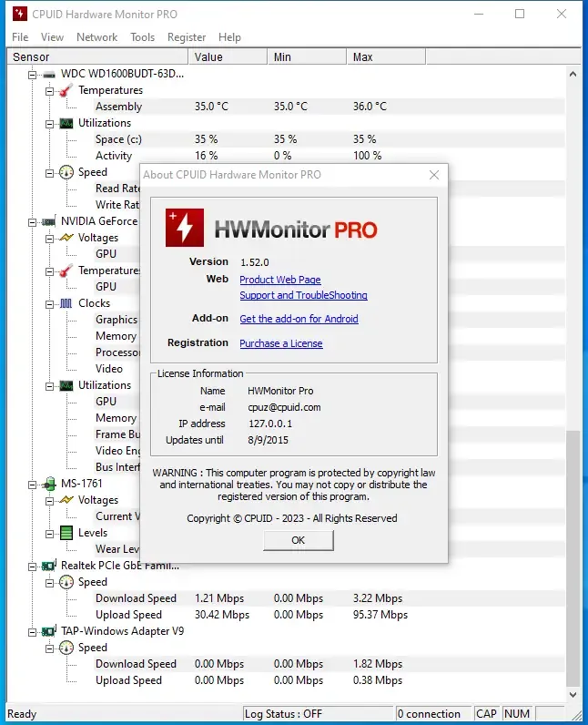Click the CPUID app icon in title bar

pyautogui.click(x=20, y=14)
